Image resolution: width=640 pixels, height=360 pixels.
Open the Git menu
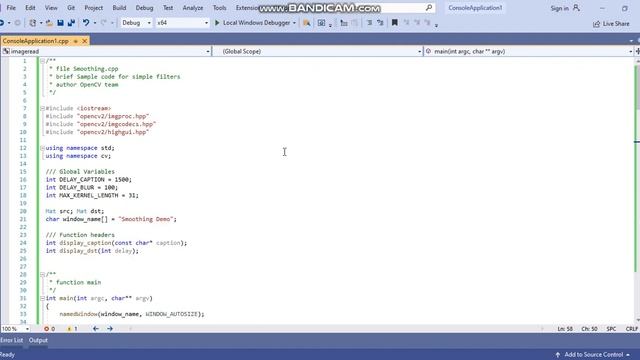click(71, 8)
